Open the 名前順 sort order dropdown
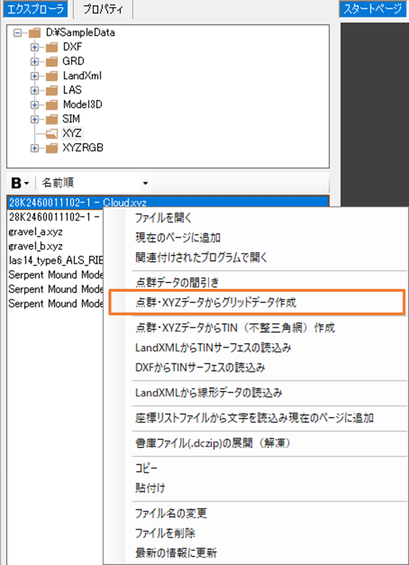This screenshot has width=409, height=565. pyautogui.click(x=94, y=183)
